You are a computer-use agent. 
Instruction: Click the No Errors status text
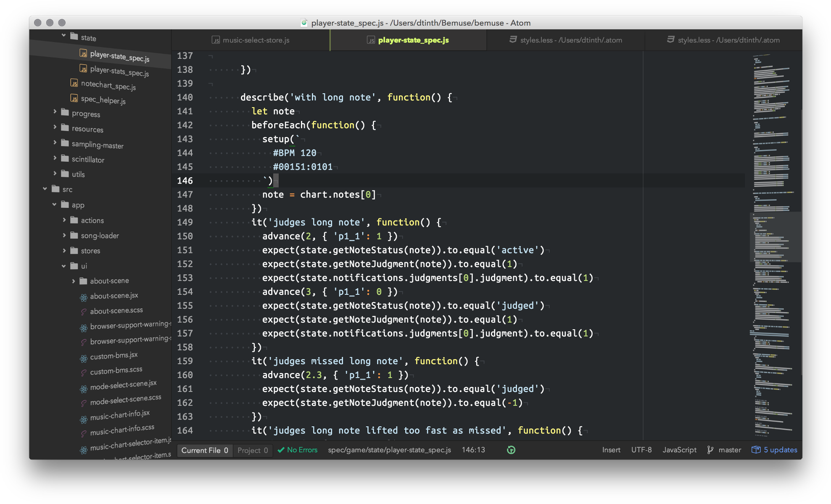point(302,450)
